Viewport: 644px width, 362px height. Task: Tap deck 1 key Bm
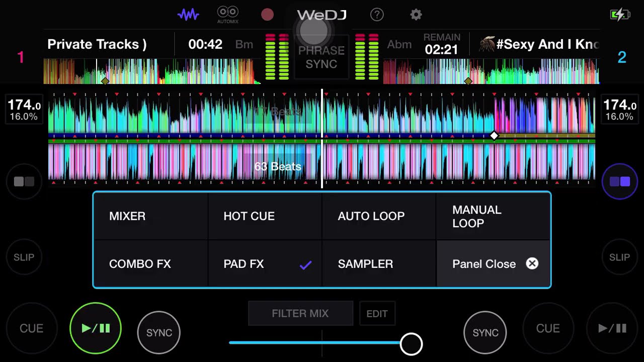tap(244, 44)
